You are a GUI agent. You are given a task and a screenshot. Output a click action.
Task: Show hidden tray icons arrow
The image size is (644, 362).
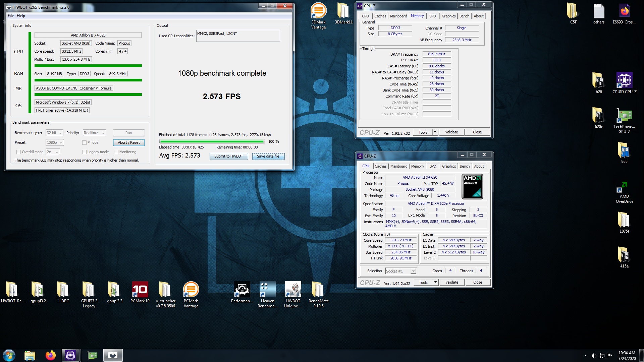click(x=586, y=356)
